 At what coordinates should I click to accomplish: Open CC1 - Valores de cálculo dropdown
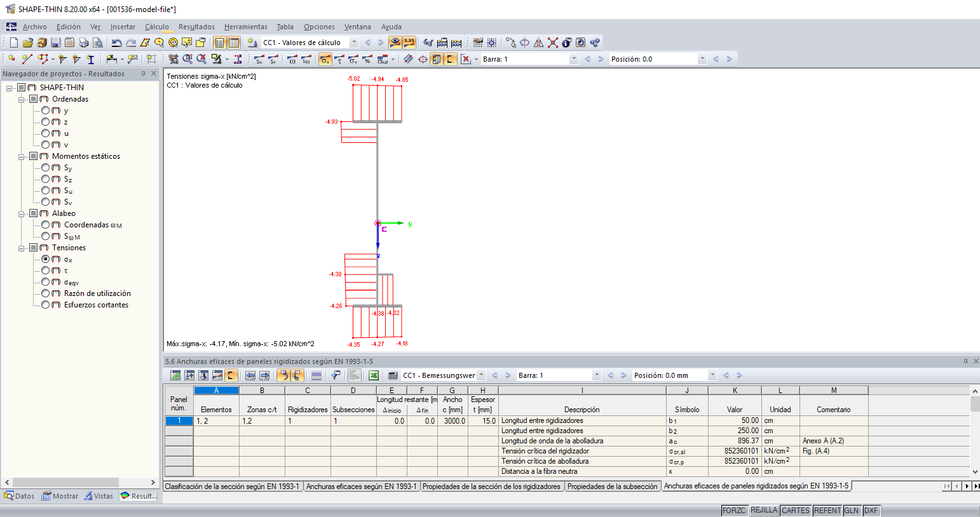point(354,43)
